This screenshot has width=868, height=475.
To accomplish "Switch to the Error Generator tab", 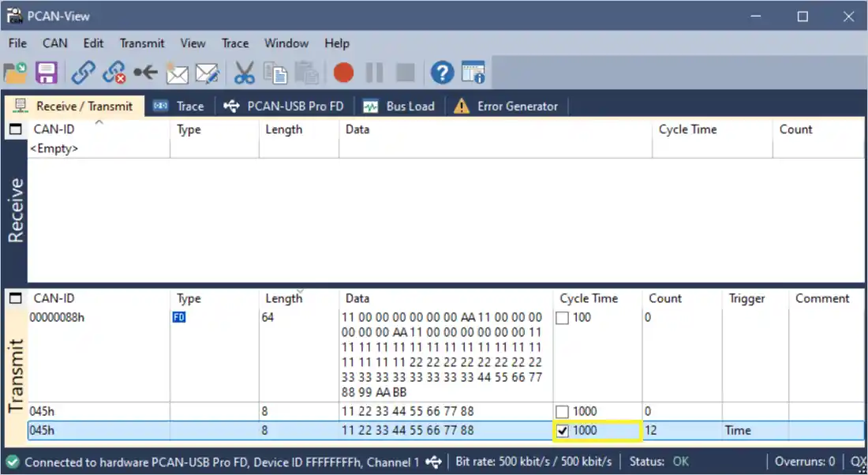I will click(506, 106).
